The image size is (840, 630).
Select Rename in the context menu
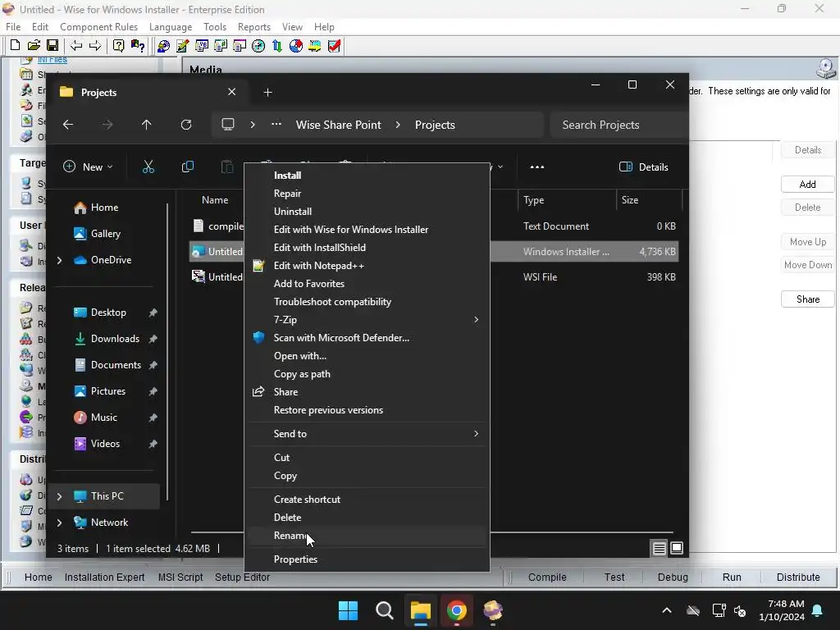367,536
